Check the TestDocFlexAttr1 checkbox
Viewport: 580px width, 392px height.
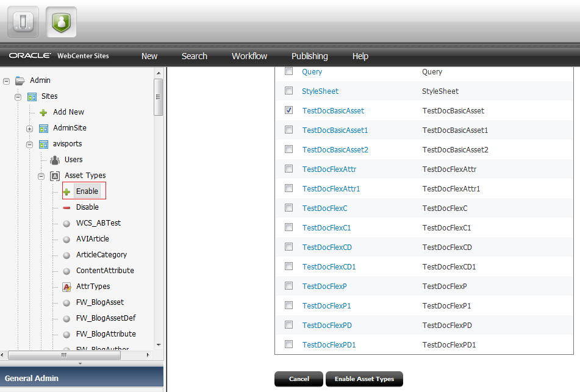289,188
